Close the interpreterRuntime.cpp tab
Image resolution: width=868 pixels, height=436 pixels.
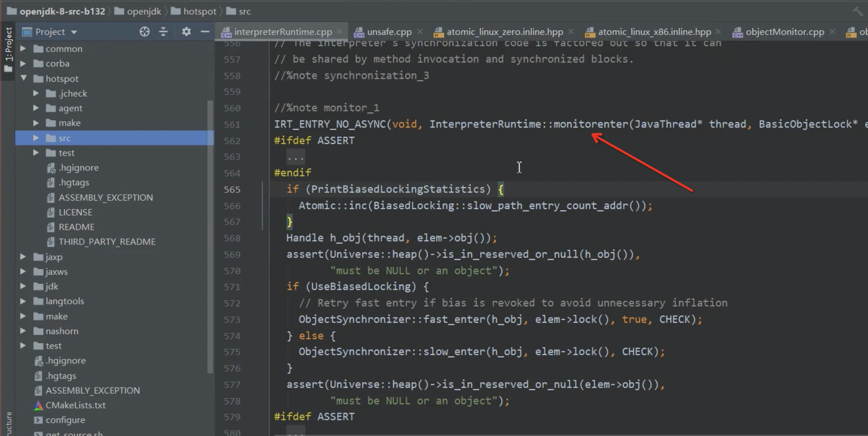[x=340, y=32]
